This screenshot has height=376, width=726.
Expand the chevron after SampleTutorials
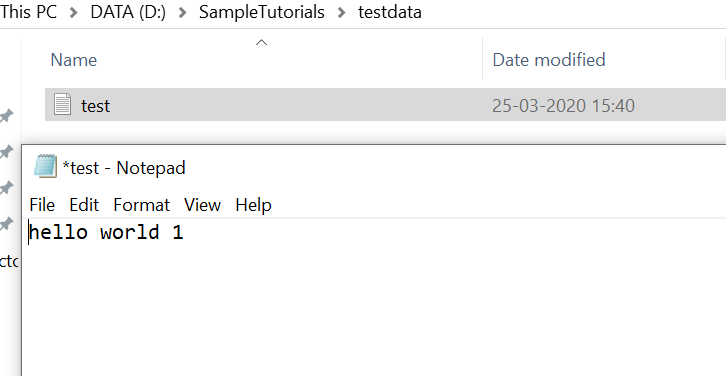[342, 13]
